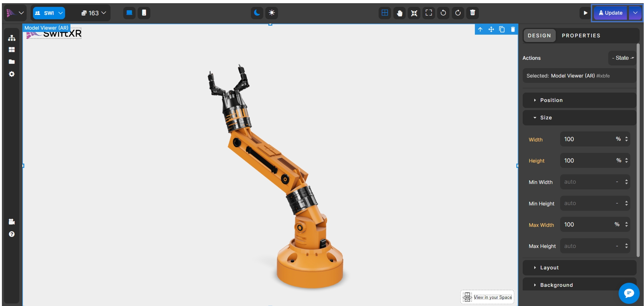Viewport: 644px width, 306px height.
Task: Switch to the Properties tab
Action: [581, 36]
